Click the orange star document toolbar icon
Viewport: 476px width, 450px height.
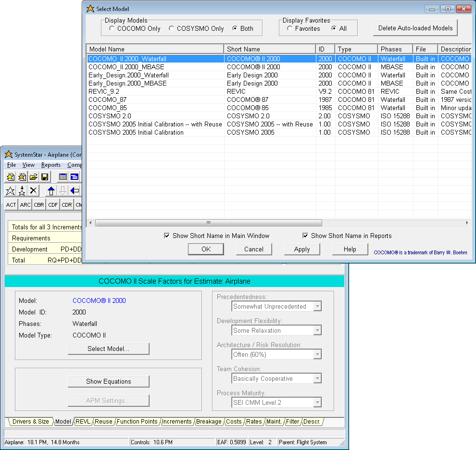22,177
